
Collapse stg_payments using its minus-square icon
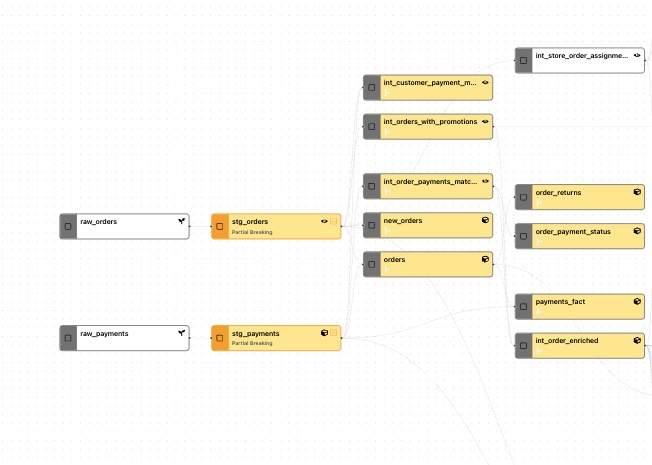click(333, 333)
